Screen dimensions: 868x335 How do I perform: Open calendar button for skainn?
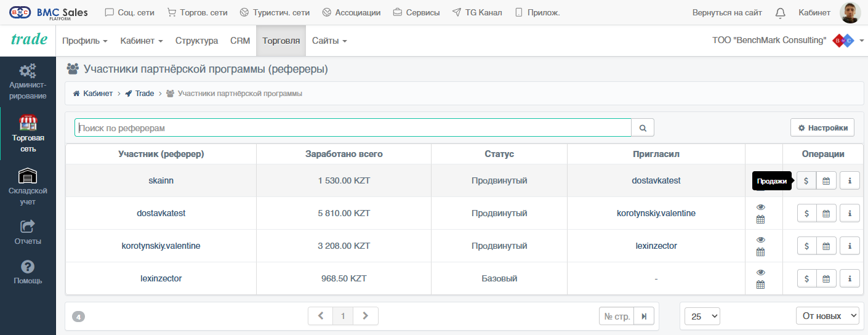(x=826, y=181)
